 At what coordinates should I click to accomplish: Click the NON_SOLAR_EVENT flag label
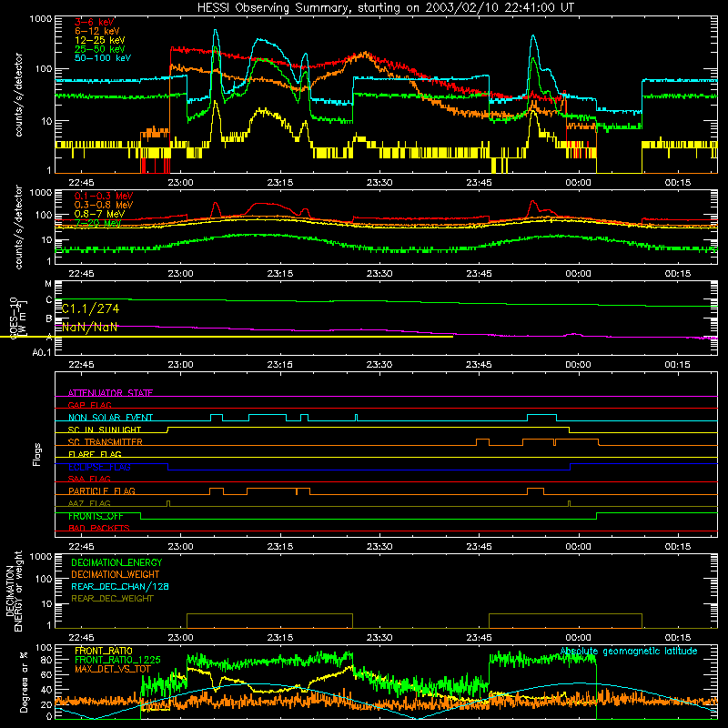110,418
